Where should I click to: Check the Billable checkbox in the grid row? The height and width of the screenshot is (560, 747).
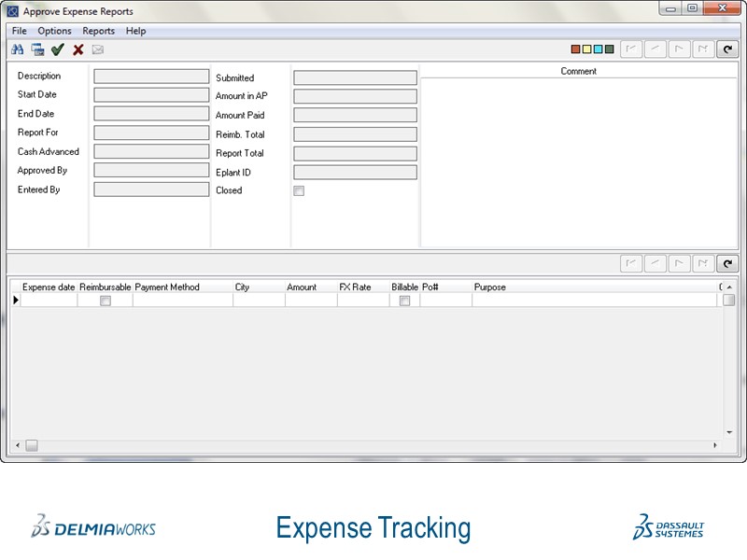[404, 301]
